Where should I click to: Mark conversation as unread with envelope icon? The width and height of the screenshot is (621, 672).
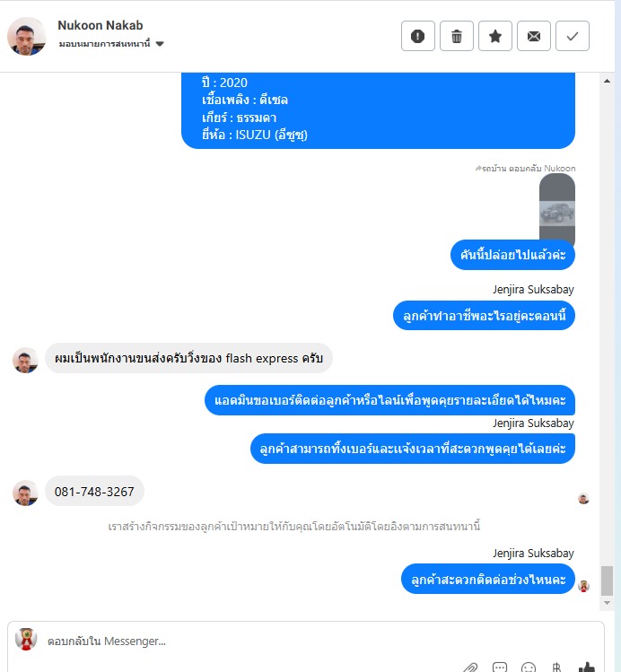point(534,36)
